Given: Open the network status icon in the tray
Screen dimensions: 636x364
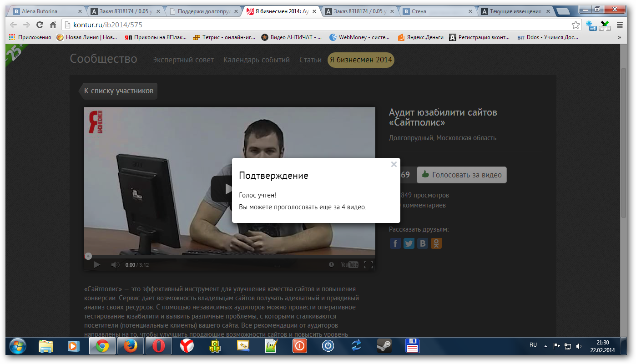Looking at the screenshot, I should pos(567,346).
